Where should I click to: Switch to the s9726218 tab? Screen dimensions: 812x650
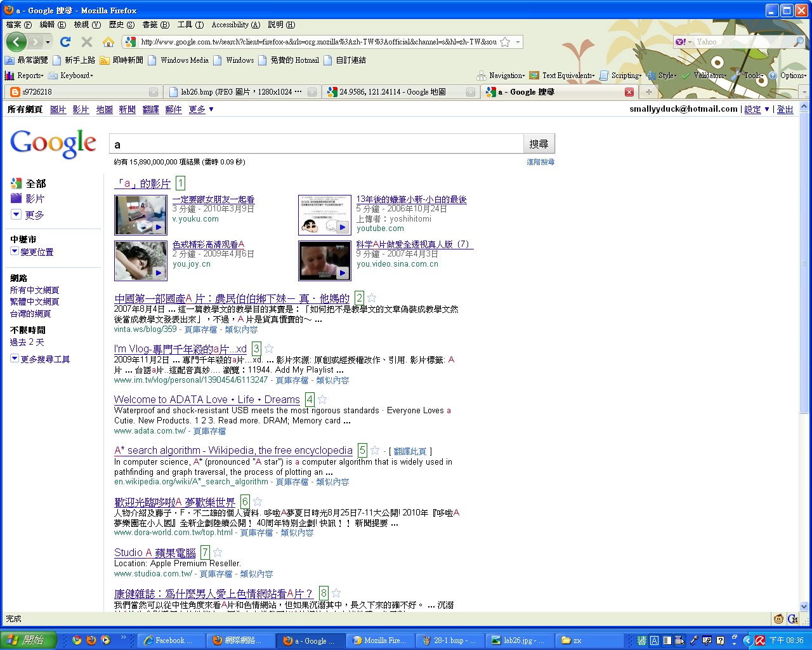pos(82,92)
